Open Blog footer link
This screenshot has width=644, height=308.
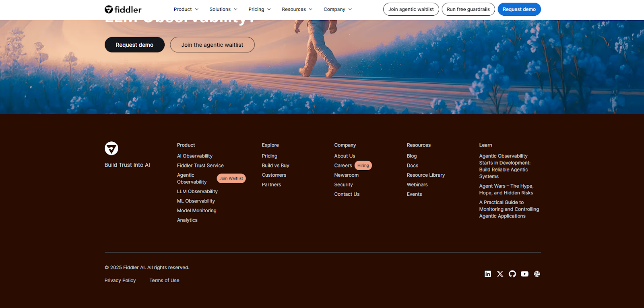coord(412,156)
